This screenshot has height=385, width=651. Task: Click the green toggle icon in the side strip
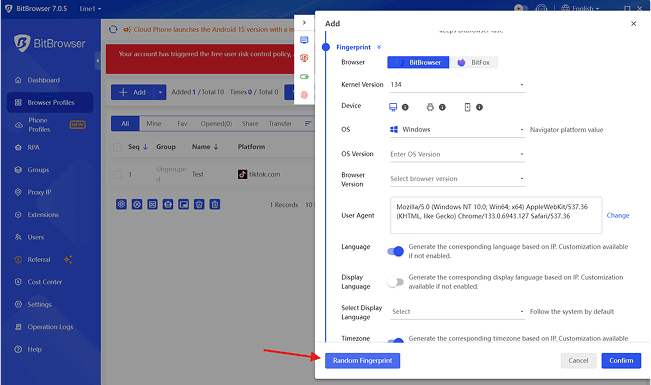click(x=304, y=76)
